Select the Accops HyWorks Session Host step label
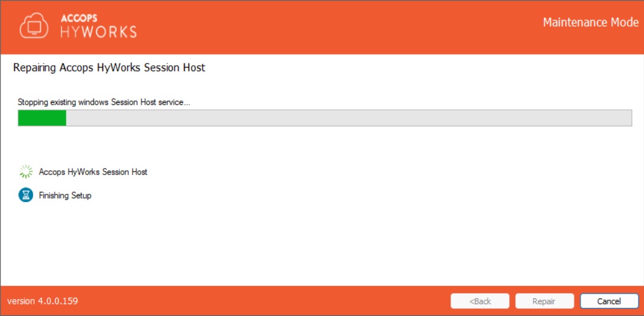 (x=93, y=172)
